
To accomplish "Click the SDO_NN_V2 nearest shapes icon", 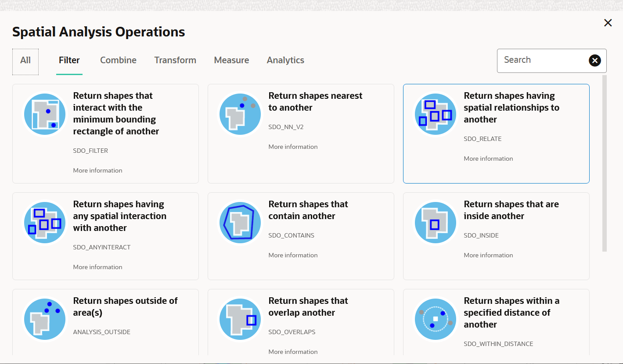I will (240, 114).
